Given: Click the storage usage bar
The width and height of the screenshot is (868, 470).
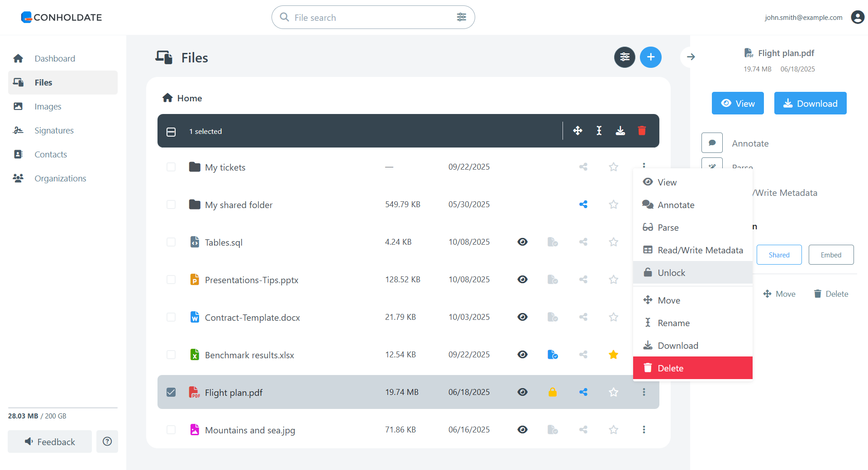Looking at the screenshot, I should pos(62,408).
